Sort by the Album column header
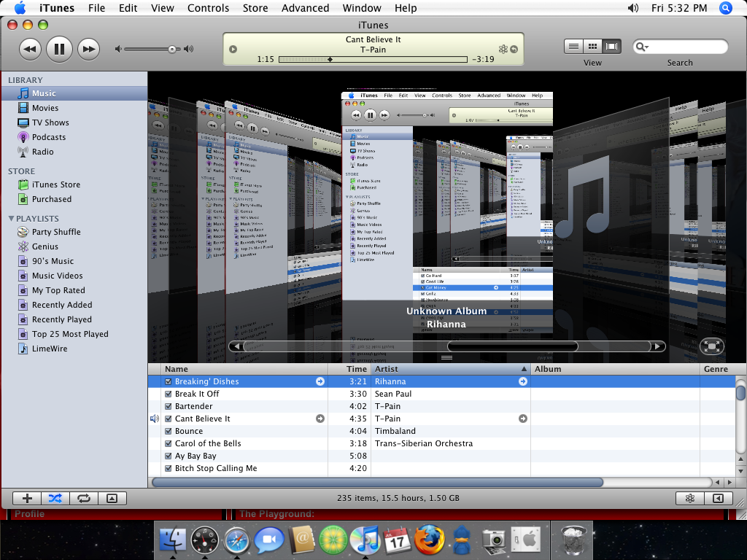This screenshot has width=747, height=560. click(615, 369)
